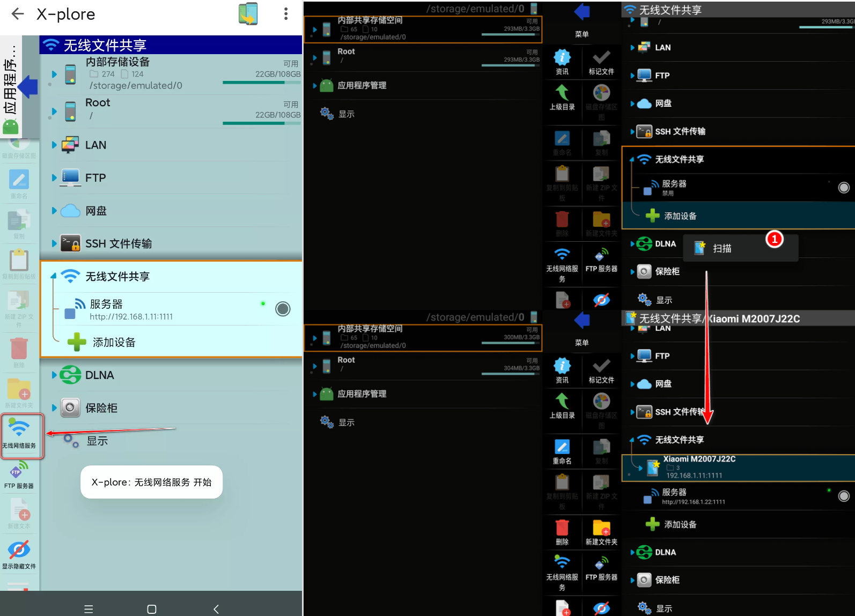This screenshot has height=616, width=855.
Task: Click the 保险柜 safe icon in lower-right tree
Action: pyautogui.click(x=644, y=580)
